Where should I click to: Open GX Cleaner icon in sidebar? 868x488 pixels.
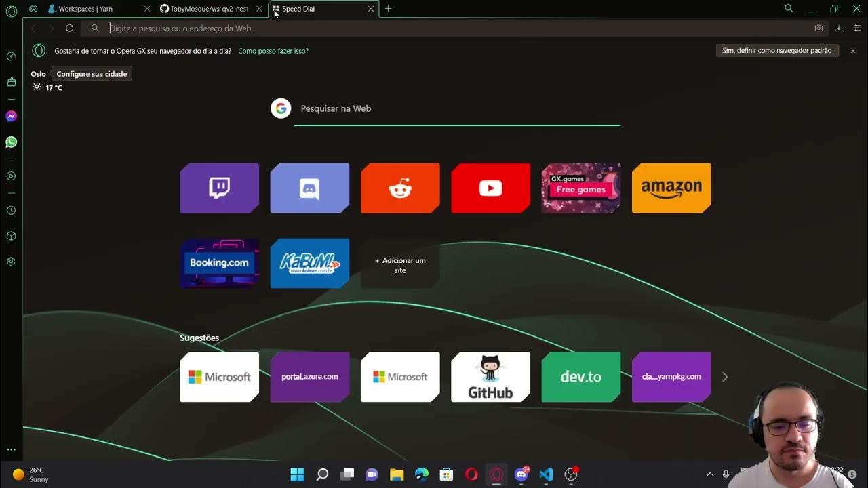point(11,82)
